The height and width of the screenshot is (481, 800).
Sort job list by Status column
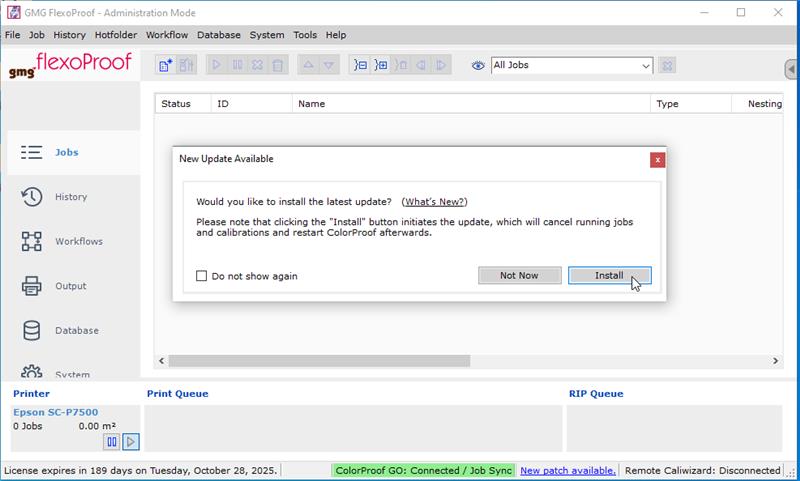(x=183, y=104)
